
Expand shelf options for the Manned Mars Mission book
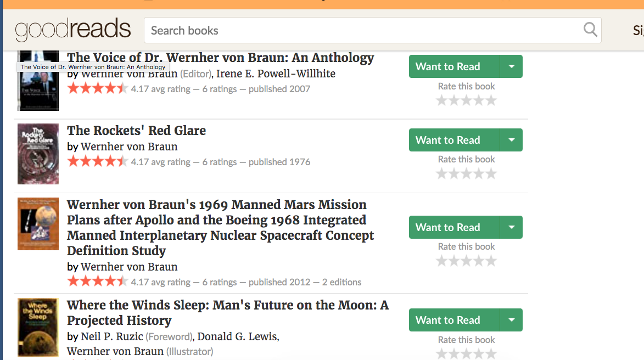click(511, 227)
